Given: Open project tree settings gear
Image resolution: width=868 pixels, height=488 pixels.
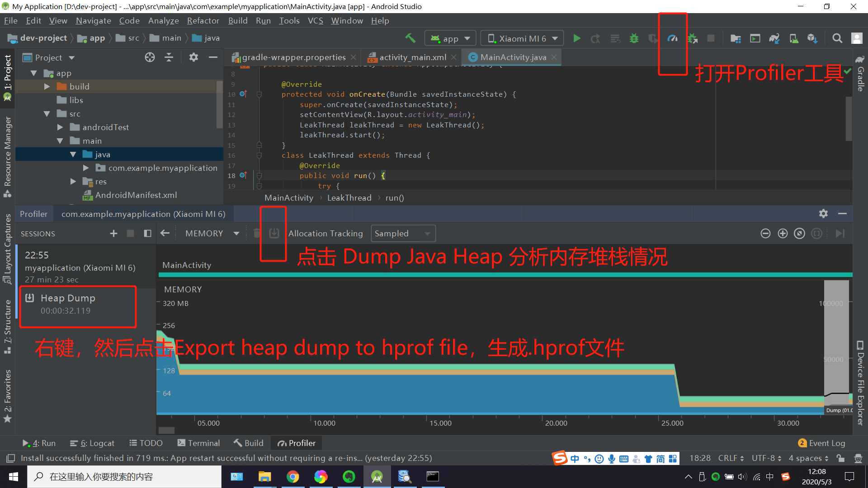Looking at the screenshot, I should point(193,57).
